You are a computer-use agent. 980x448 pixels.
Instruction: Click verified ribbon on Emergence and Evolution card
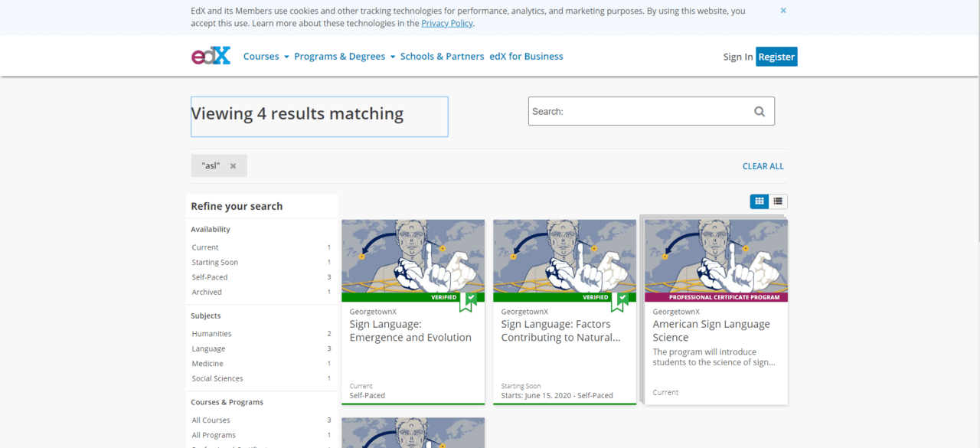coord(468,302)
